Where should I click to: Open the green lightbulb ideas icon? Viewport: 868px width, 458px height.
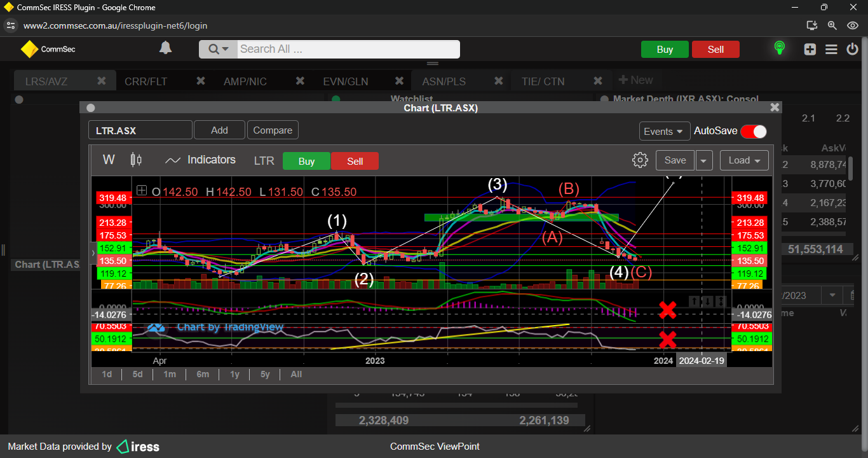[780, 48]
